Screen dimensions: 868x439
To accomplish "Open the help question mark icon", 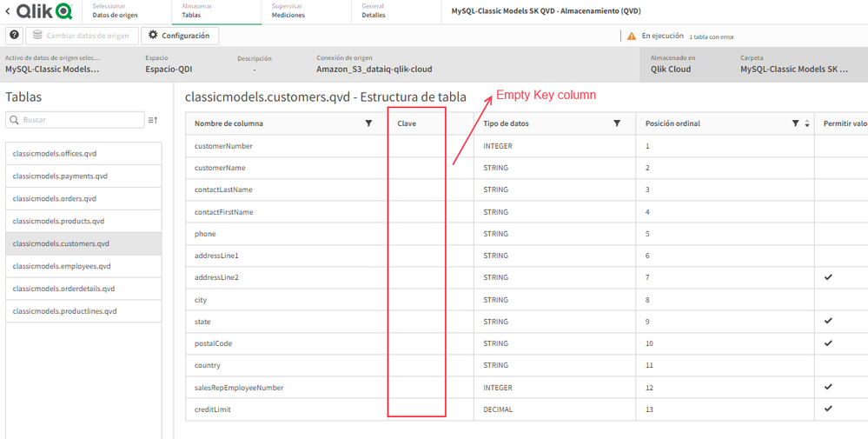I will coord(15,35).
